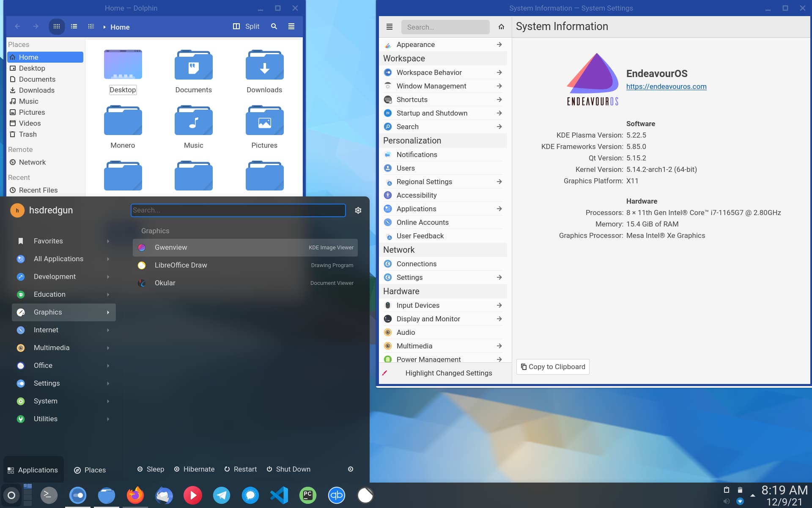The image size is (812, 508).
Task: Launch Visual Studio Code from taskbar
Action: 279,495
